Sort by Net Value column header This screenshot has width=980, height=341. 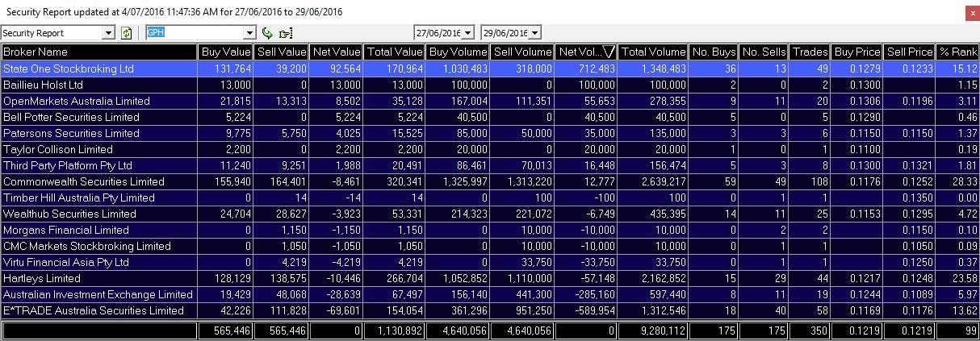337,52
